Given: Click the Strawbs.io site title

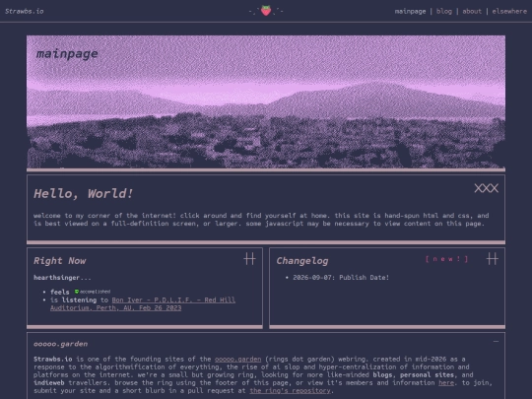Looking at the screenshot, I should (x=25, y=11).
